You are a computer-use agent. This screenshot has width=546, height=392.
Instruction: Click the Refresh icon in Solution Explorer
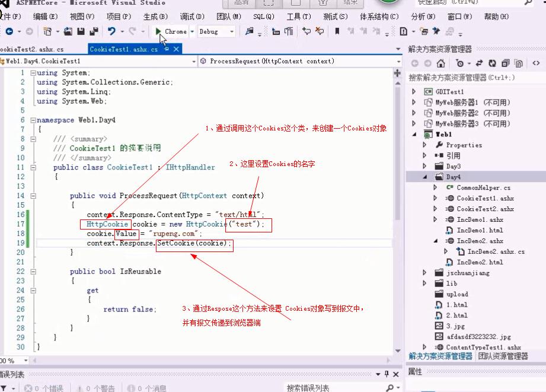click(x=491, y=63)
